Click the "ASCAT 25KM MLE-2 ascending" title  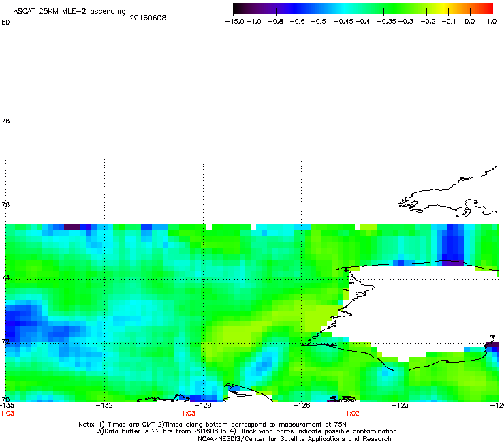click(x=69, y=12)
